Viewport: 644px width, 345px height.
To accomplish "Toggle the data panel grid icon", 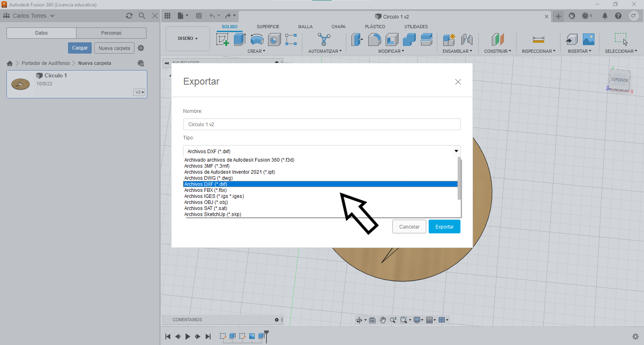I will pos(167,16).
